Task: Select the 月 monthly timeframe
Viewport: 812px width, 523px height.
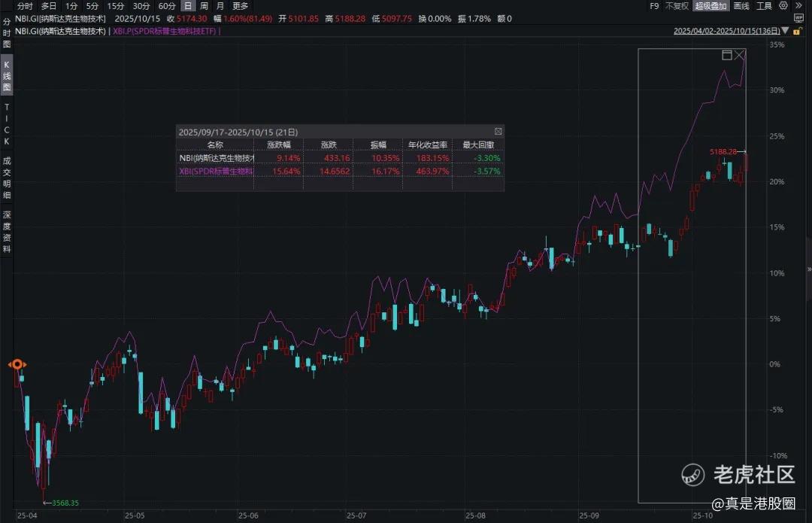Action: pyautogui.click(x=220, y=6)
